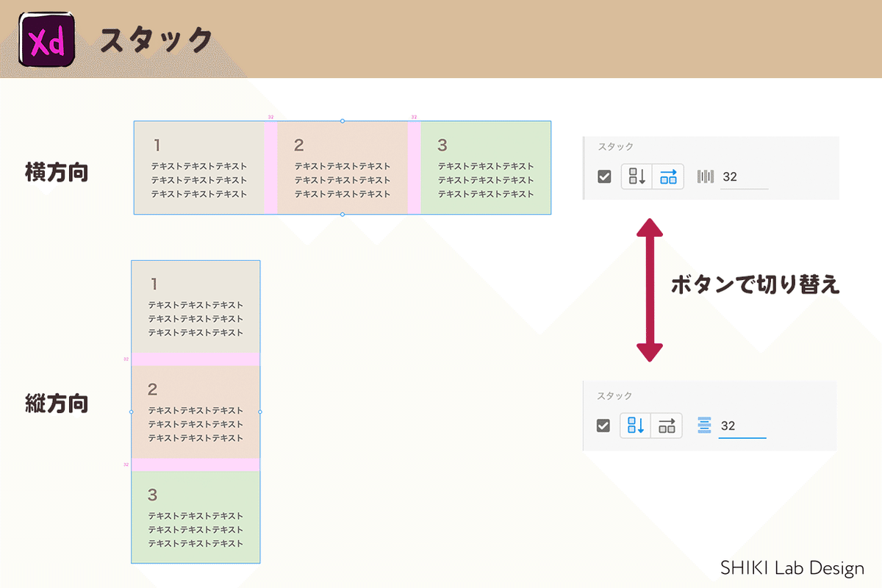Click the gray inactive vertical stack direction button
Screen dimensions: 882x588
tap(637, 176)
